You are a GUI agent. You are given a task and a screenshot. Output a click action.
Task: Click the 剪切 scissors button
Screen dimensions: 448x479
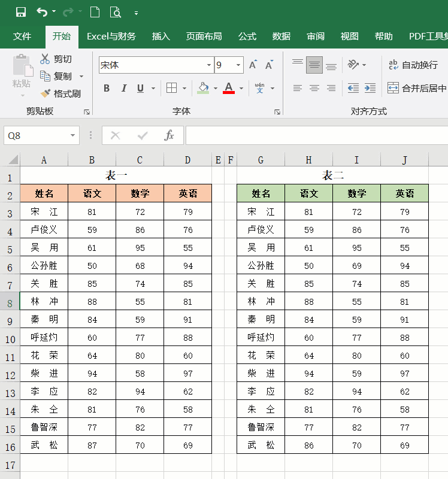click(56, 59)
